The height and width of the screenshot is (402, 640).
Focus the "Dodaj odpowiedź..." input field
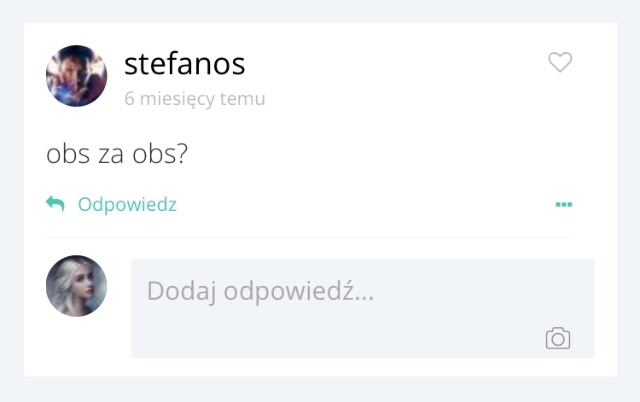340,295
